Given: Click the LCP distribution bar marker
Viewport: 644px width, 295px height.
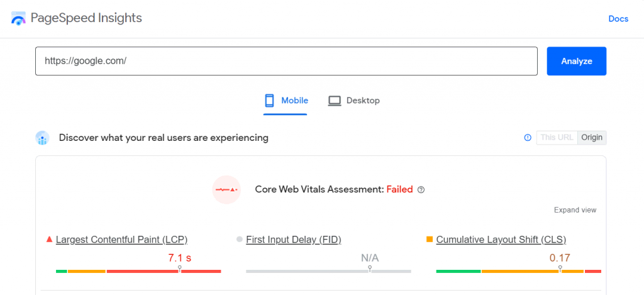Looking at the screenshot, I should pos(180,269).
